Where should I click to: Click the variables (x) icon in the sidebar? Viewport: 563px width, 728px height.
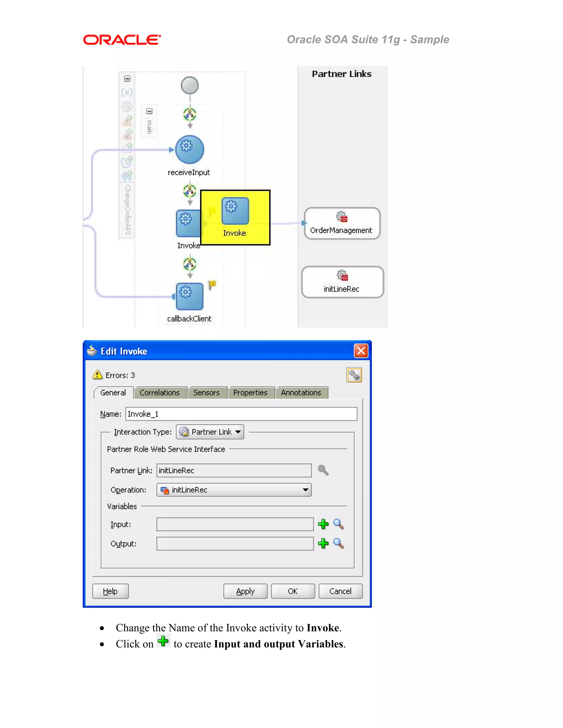(127, 92)
